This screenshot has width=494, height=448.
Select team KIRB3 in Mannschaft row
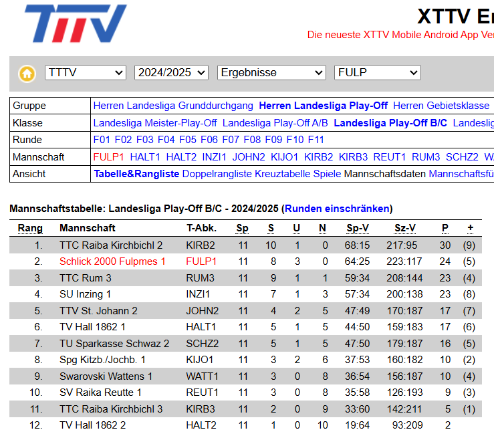pyautogui.click(x=353, y=157)
